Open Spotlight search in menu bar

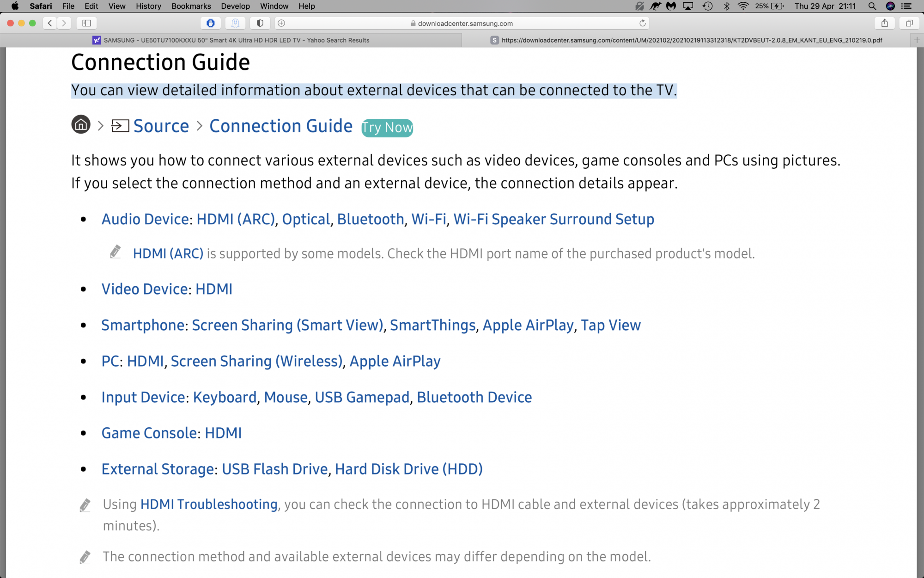(x=872, y=6)
